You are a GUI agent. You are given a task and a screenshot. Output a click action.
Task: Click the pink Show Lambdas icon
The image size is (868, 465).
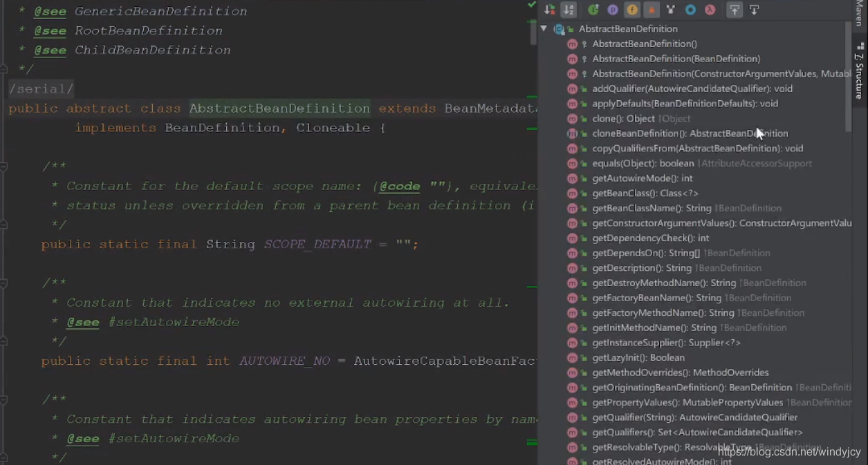coord(710,10)
